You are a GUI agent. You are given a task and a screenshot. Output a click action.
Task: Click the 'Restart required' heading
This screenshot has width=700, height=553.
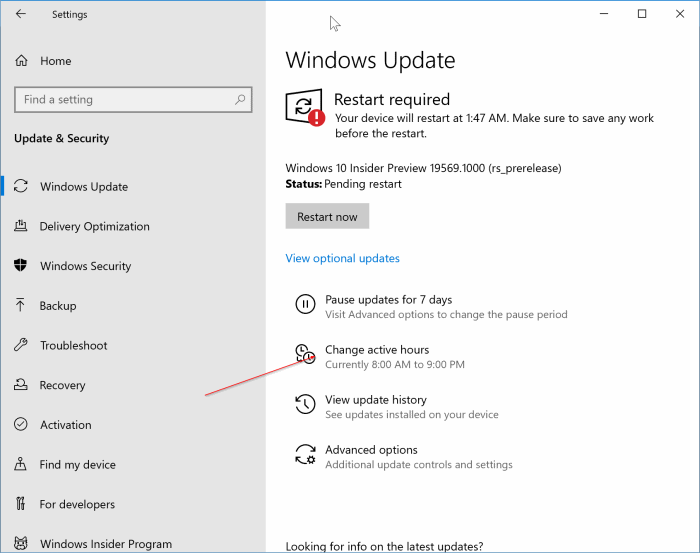(x=392, y=100)
